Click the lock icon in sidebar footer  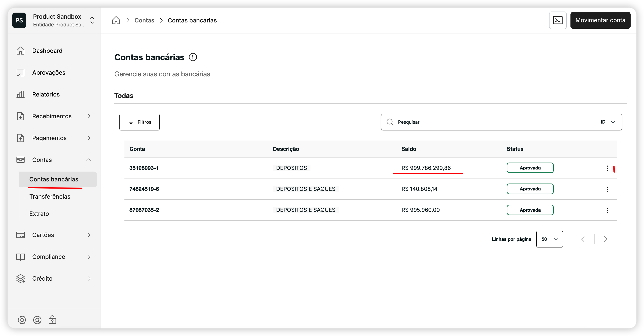click(x=52, y=320)
